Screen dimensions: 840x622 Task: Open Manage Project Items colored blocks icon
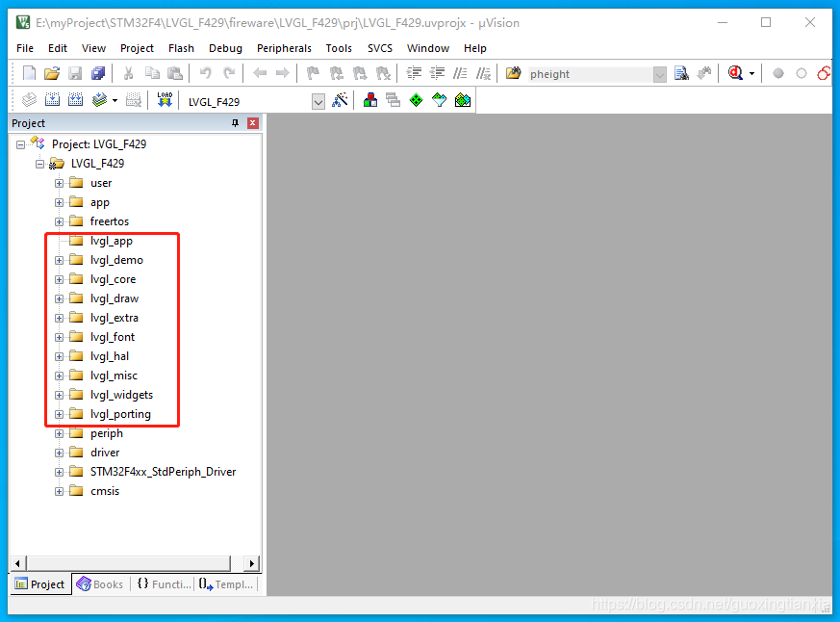370,100
